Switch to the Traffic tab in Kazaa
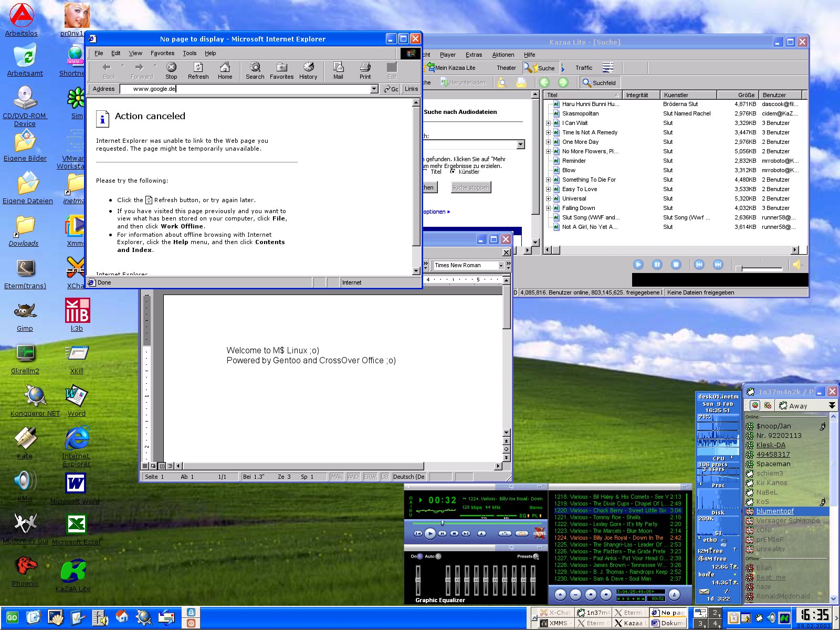 coord(583,68)
